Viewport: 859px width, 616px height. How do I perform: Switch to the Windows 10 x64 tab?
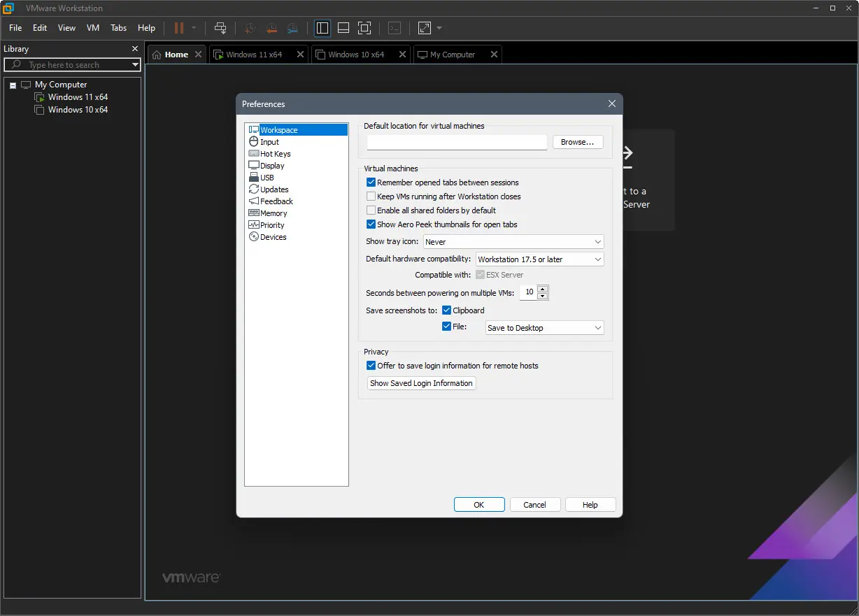click(354, 54)
